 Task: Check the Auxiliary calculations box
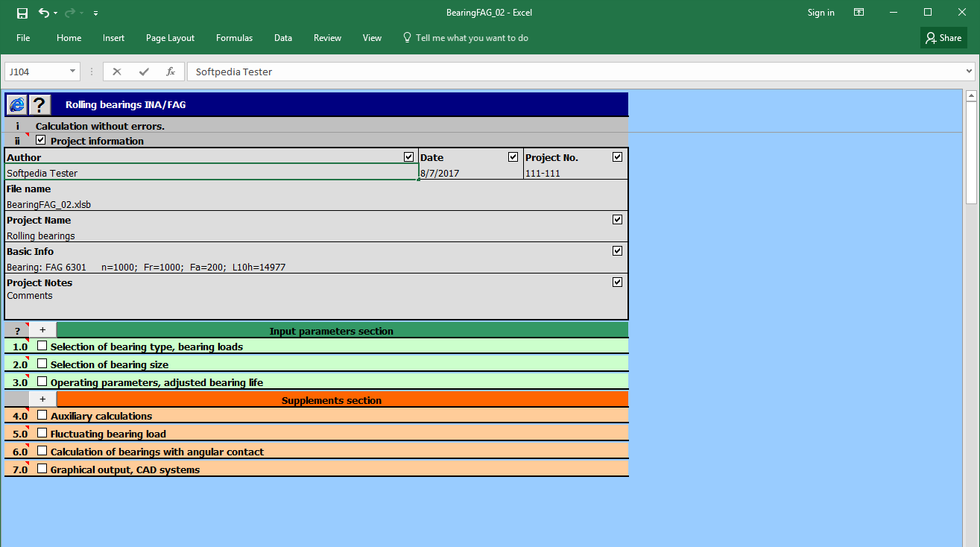coord(42,415)
